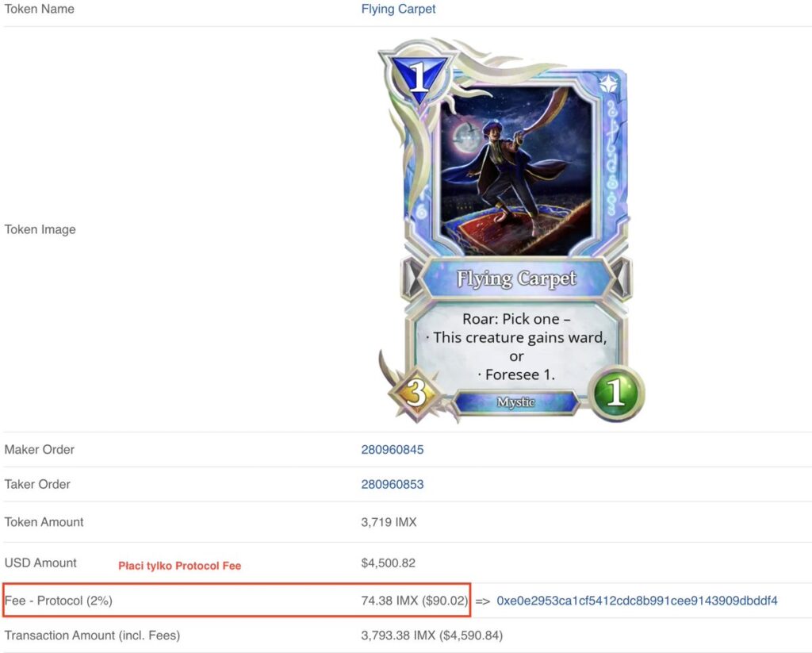Screen dimensions: 812x653
Task: Click the Fee - Protocol (2%) label
Action: 58,601
